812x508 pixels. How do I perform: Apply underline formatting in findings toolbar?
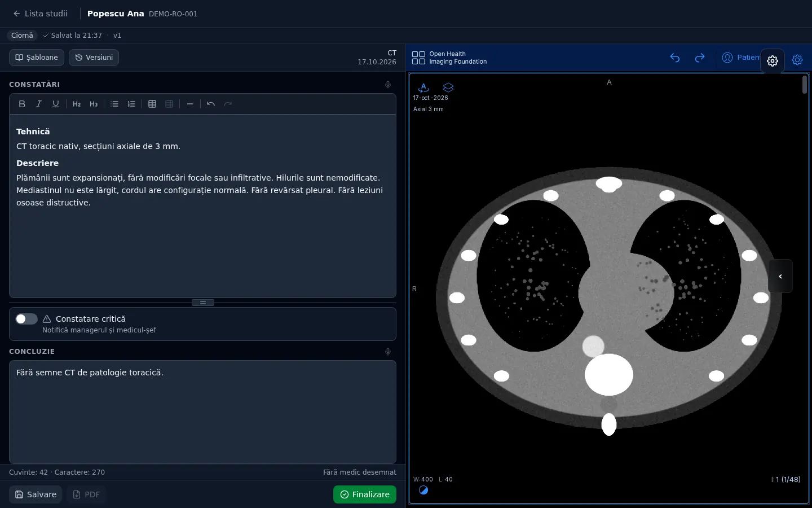pos(56,104)
